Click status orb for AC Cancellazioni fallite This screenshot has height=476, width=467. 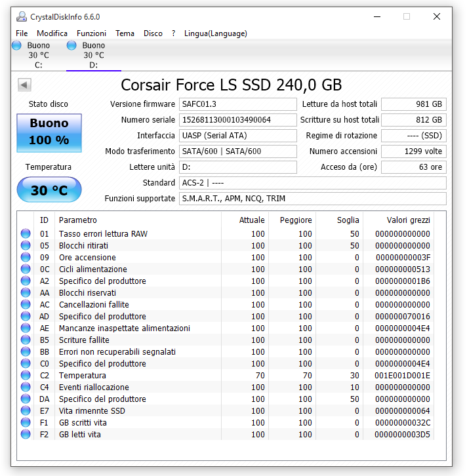[x=26, y=304]
